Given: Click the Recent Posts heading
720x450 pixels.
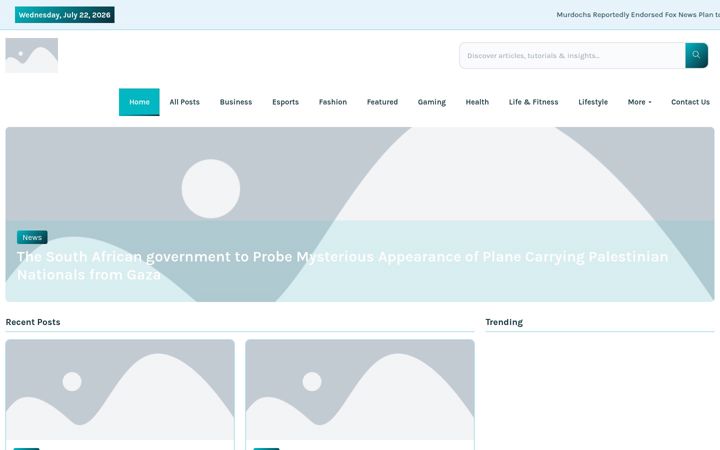Looking at the screenshot, I should [33, 322].
